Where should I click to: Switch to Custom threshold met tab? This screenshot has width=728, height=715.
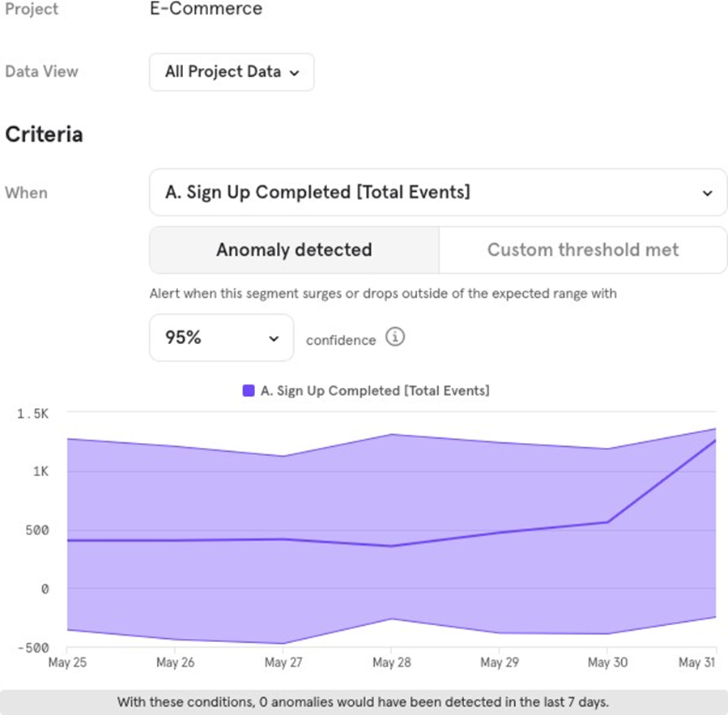pyautogui.click(x=583, y=250)
